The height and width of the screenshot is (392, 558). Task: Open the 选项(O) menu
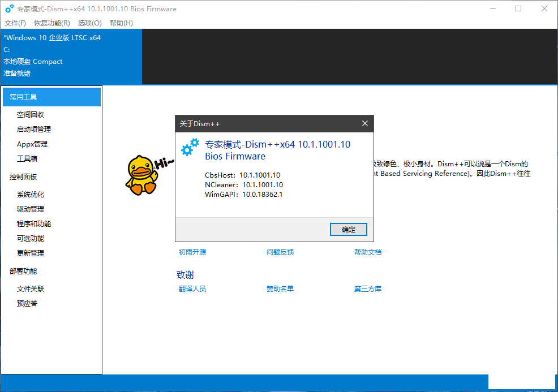[89, 23]
